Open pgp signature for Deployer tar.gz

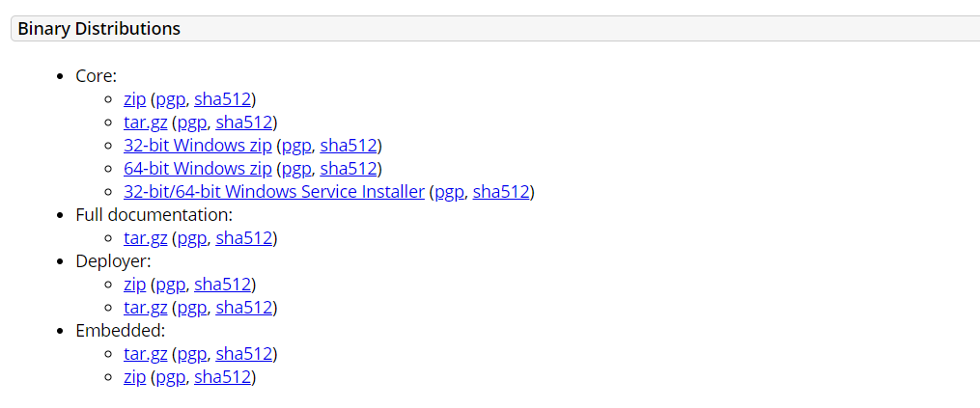(x=191, y=308)
